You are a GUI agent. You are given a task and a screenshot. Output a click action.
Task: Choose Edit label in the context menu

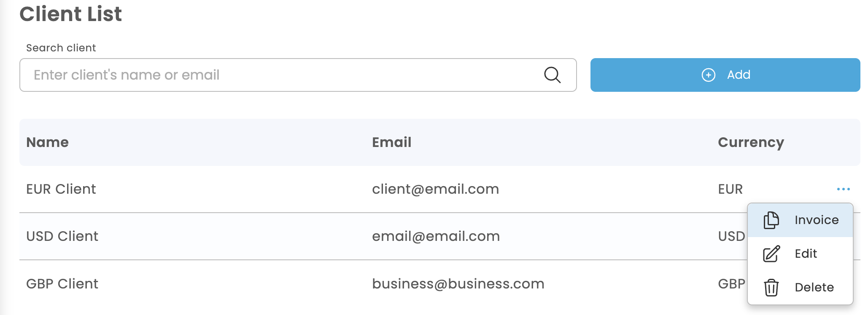coord(806,254)
